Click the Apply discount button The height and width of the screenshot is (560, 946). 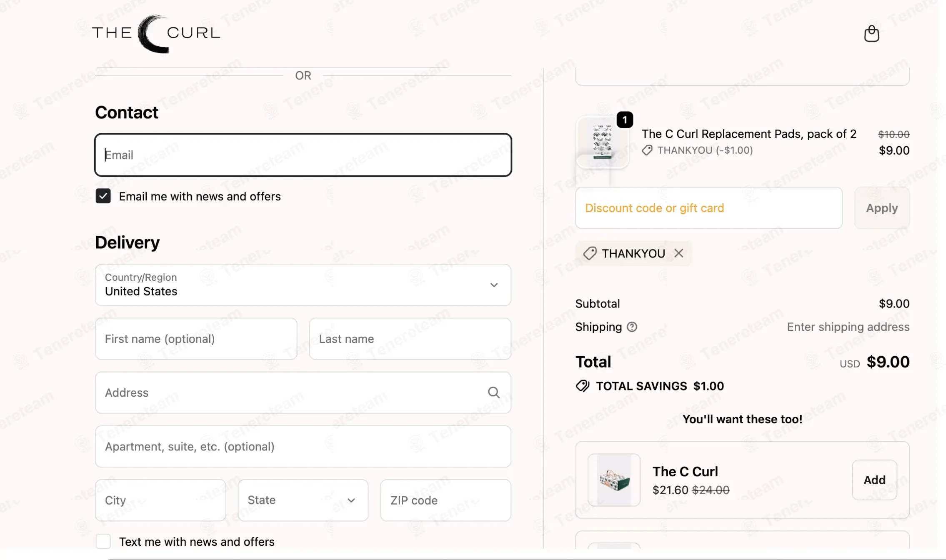[882, 208]
